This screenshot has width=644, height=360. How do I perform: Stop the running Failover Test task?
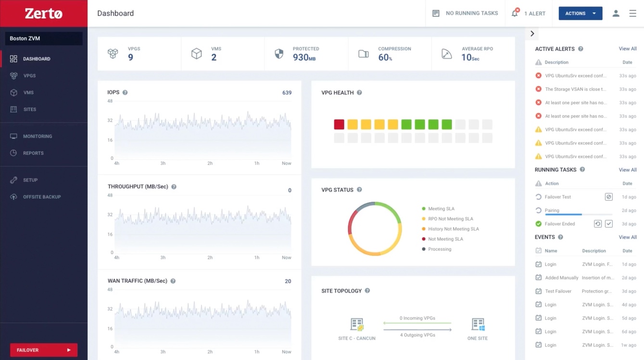(x=609, y=197)
